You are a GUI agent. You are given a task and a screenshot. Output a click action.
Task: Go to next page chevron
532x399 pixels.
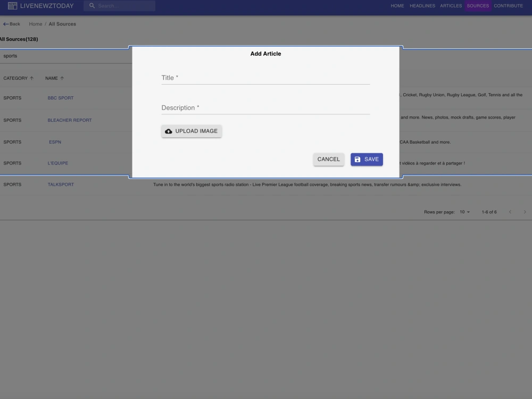(x=525, y=212)
